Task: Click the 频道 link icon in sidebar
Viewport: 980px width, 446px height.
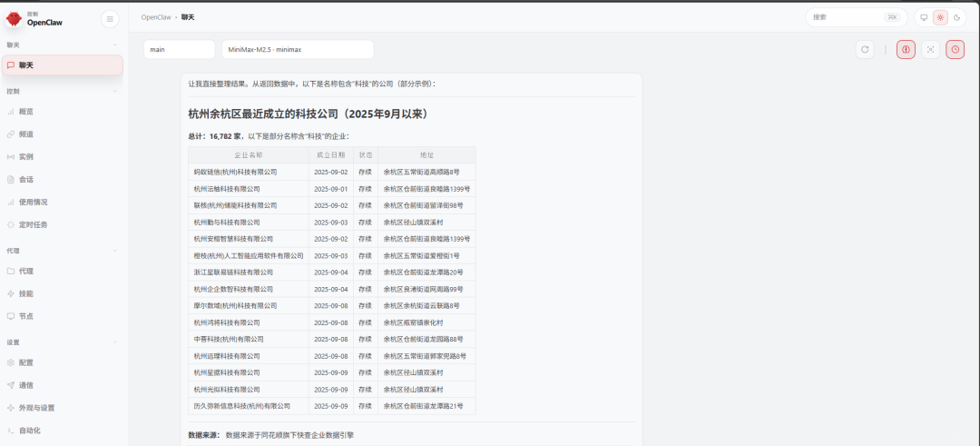Action: [11, 134]
